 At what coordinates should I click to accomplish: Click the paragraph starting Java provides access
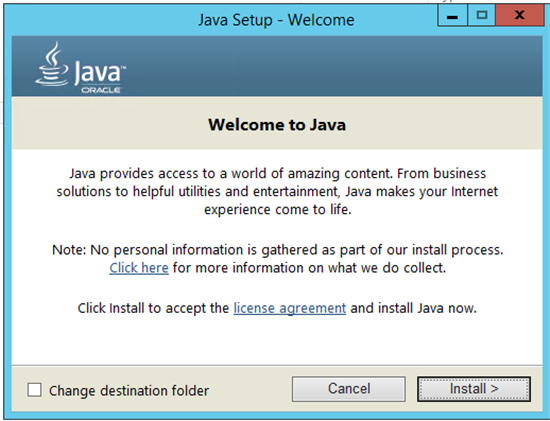(277, 192)
